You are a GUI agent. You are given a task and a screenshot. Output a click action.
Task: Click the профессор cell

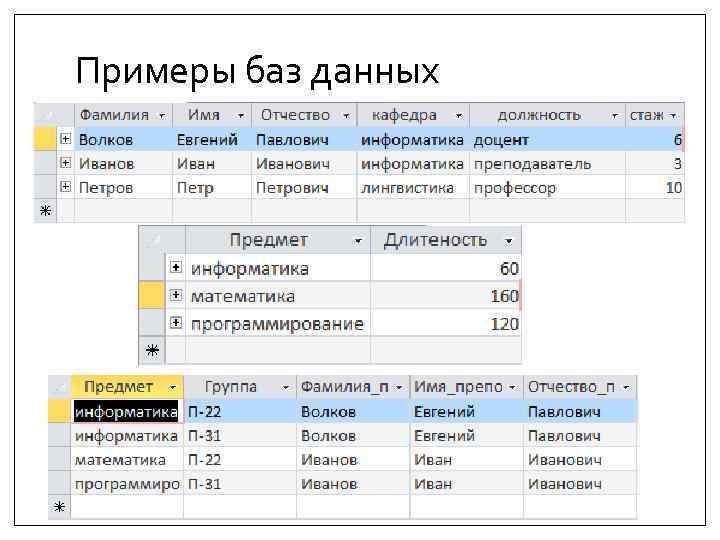click(x=547, y=187)
